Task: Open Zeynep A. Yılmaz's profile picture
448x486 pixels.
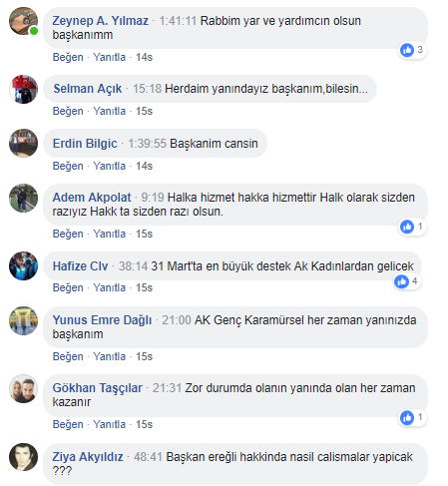Action: pos(23,21)
